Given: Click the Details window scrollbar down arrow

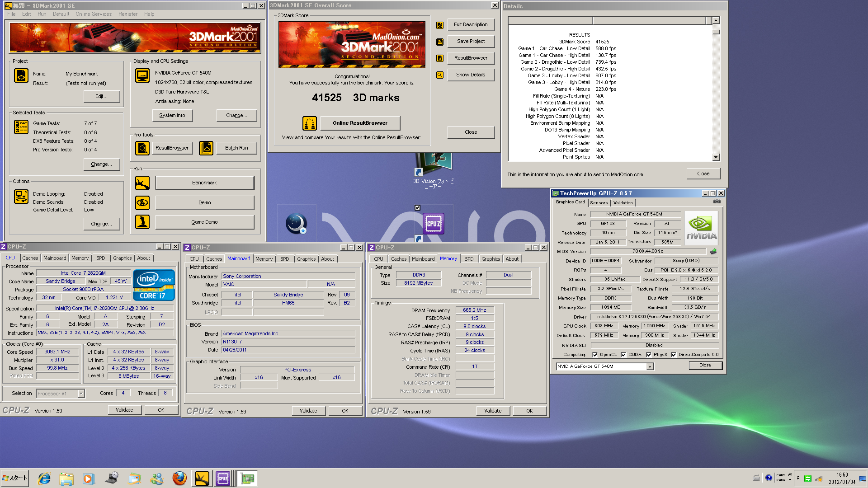Looking at the screenshot, I should tap(716, 157).
